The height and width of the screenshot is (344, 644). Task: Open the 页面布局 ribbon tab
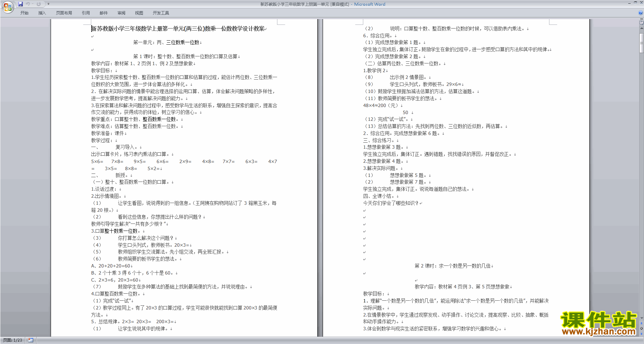[64, 13]
